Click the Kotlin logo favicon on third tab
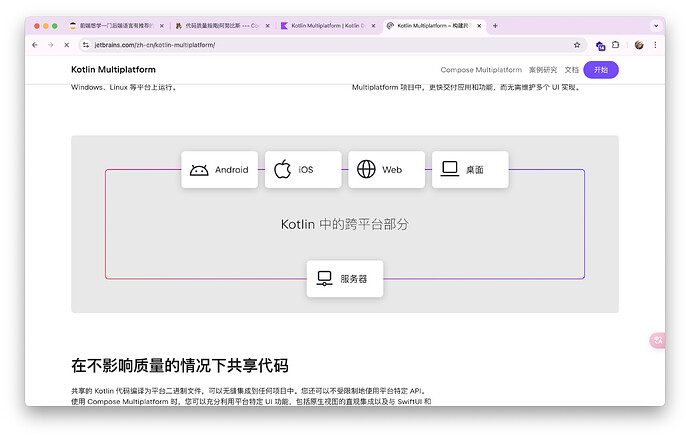 (x=284, y=26)
